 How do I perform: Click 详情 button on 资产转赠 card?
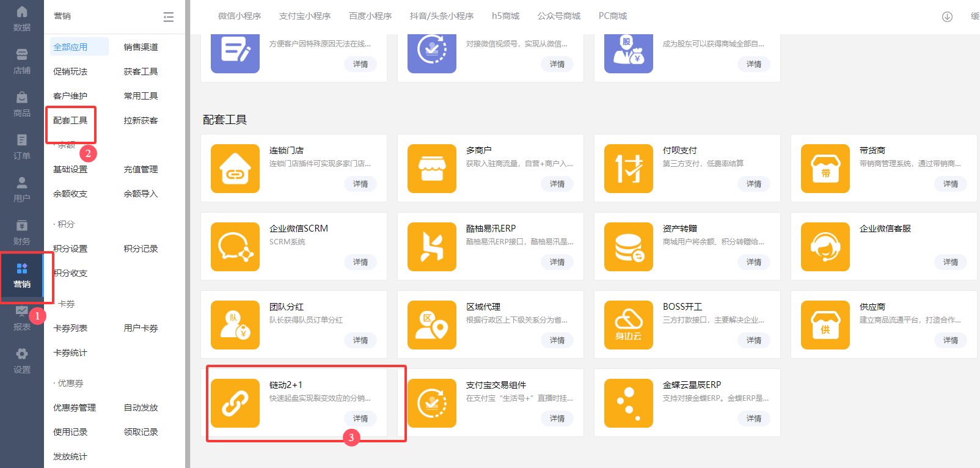(x=754, y=262)
